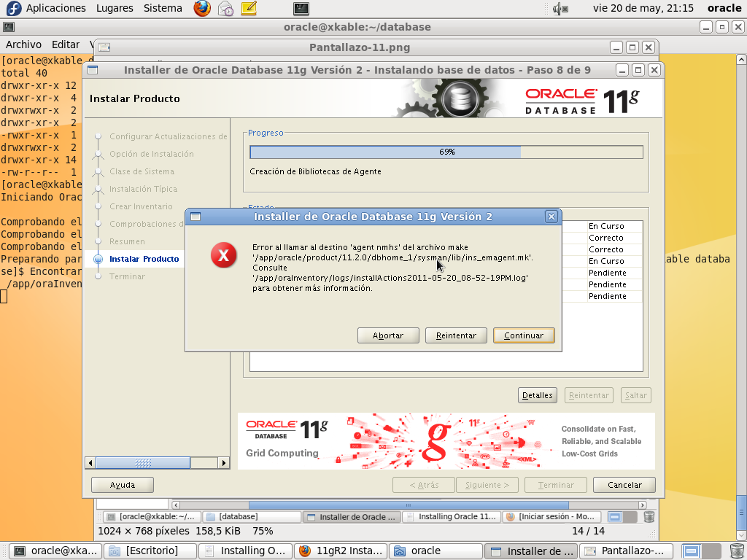Click Iniciar sesión - Mo... in inner taskbar
Viewport: 747px width, 560px height.
[x=551, y=517]
